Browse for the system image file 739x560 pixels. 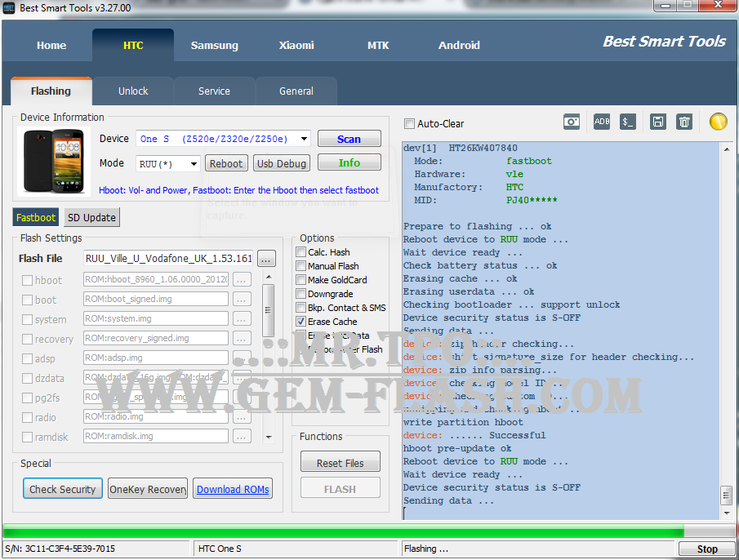tap(241, 319)
